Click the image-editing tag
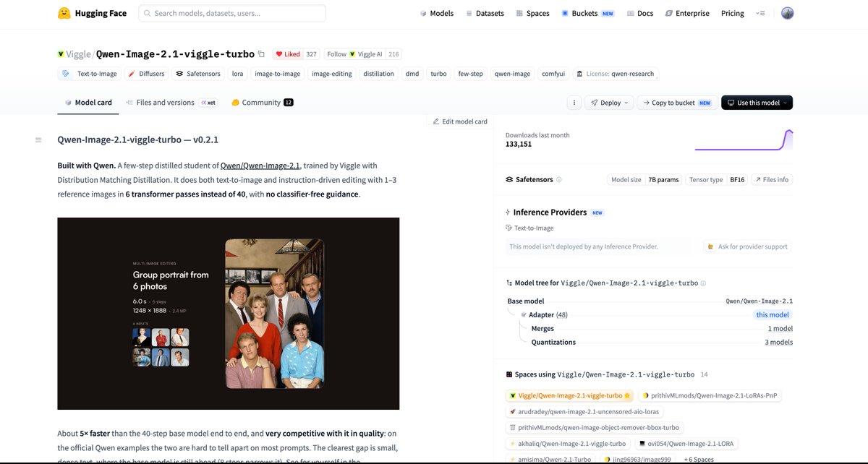The width and height of the screenshot is (868, 464). pos(331,74)
